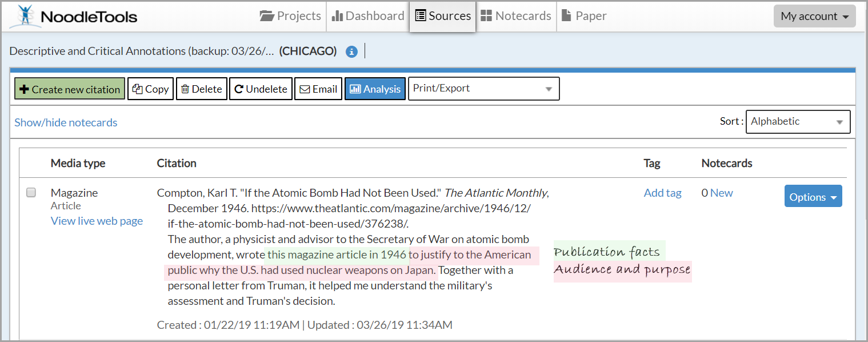Viewport: 868px width, 342px height.
Task: Click the Delete trash icon
Action: (185, 89)
